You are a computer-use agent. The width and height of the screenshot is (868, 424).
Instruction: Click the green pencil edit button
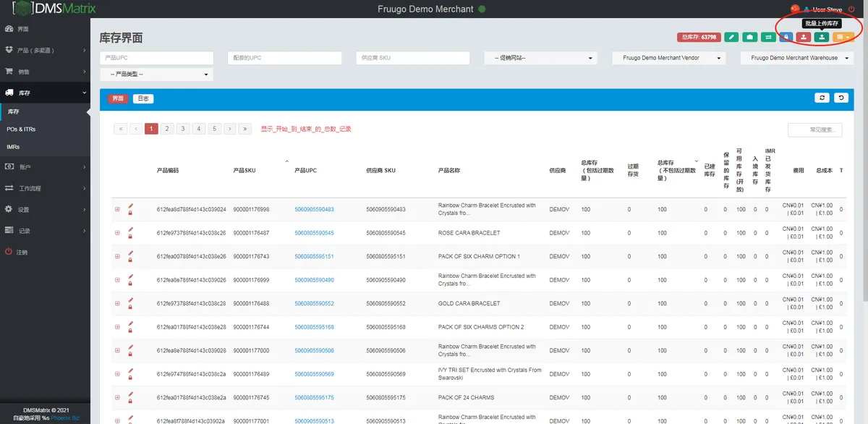732,37
